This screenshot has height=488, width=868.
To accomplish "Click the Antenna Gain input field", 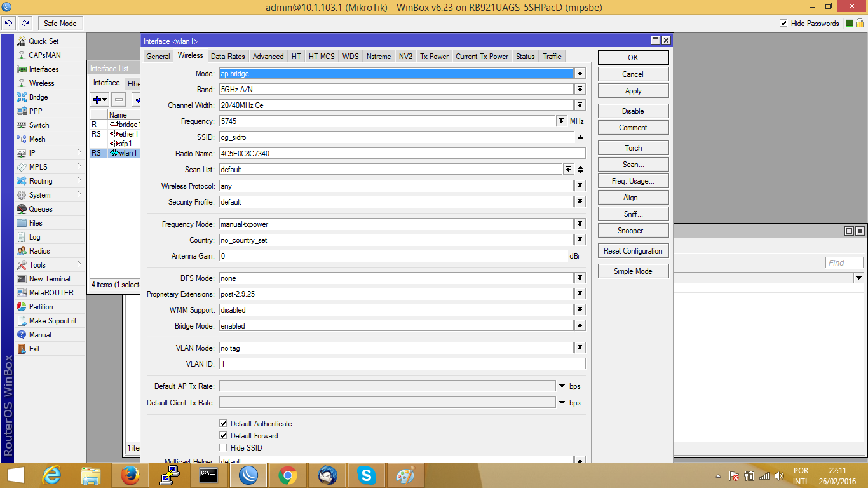I will [x=393, y=256].
